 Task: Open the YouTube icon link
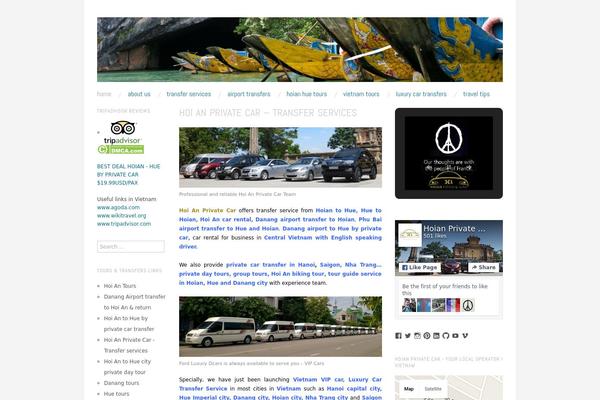click(455, 336)
